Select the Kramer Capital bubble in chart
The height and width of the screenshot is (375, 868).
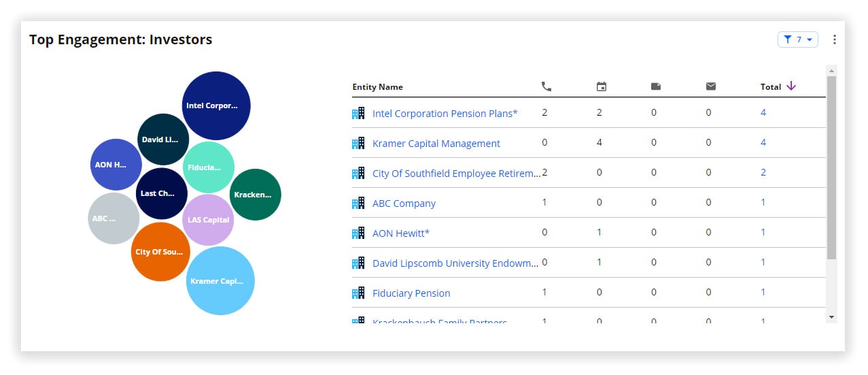click(x=220, y=280)
